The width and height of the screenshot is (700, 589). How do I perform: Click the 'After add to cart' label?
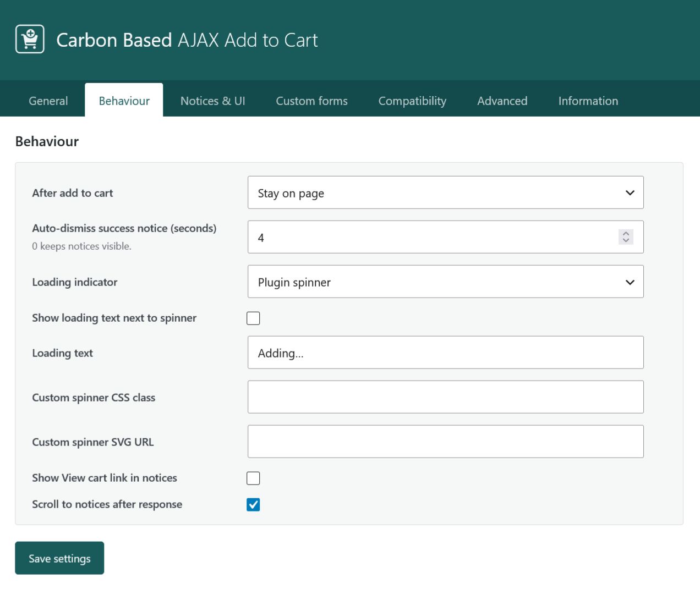(x=73, y=193)
